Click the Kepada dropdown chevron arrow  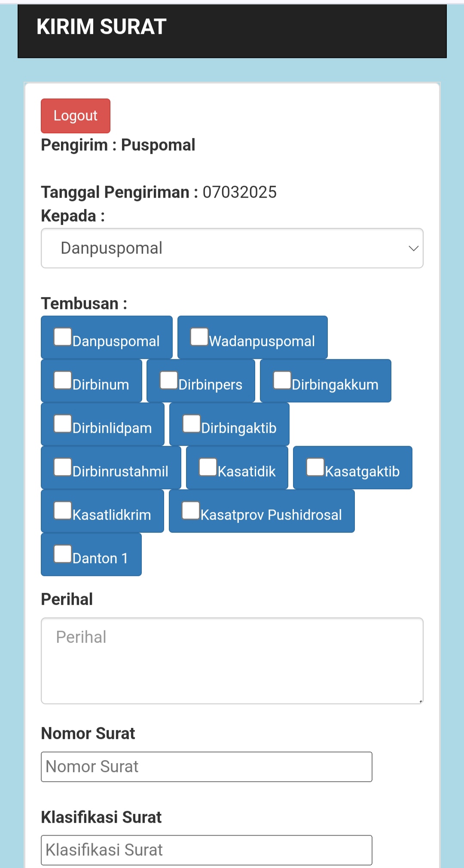pos(413,248)
